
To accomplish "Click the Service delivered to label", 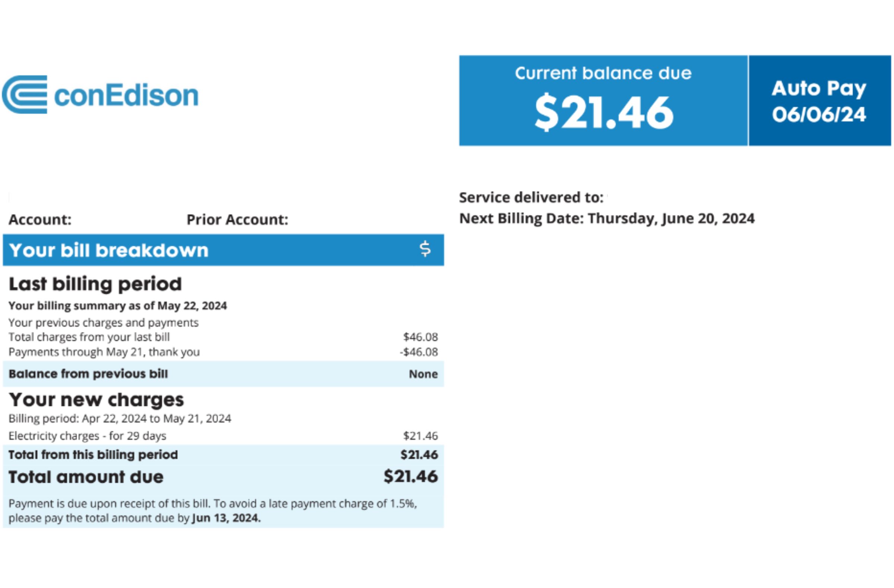I will point(531,197).
